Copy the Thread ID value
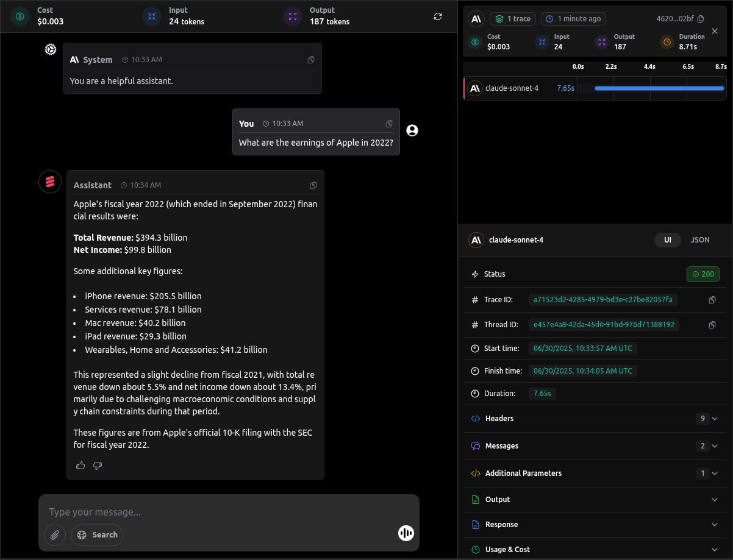The image size is (733, 560). click(712, 325)
